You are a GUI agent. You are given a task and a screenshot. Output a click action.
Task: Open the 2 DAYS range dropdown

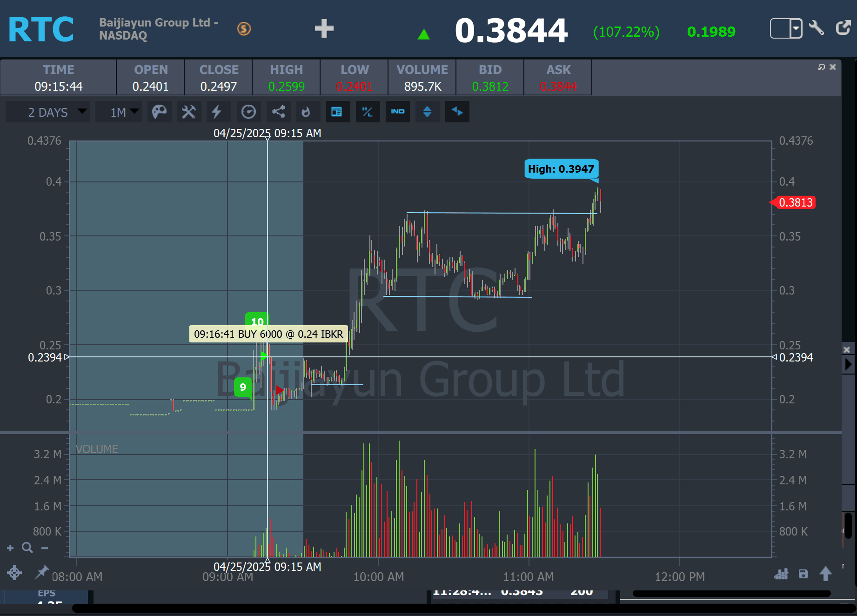48,112
